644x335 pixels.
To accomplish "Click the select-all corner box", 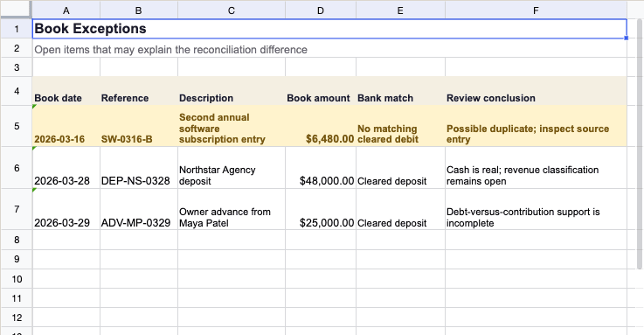I will point(16,10).
